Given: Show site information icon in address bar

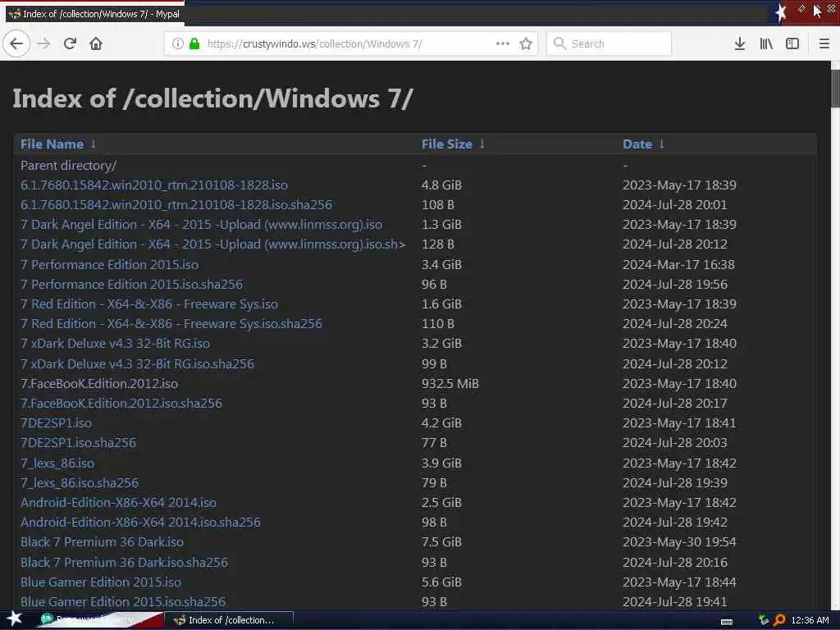Looking at the screenshot, I should tap(178, 43).
